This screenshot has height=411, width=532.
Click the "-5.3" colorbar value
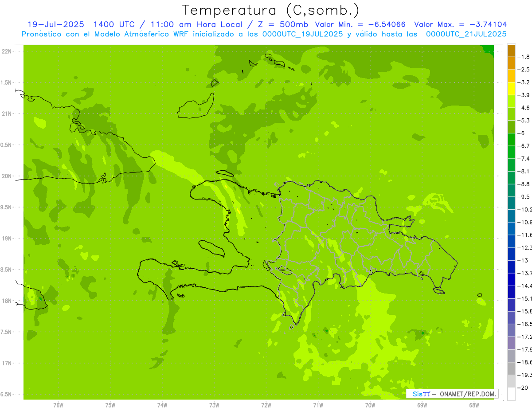[524, 120]
